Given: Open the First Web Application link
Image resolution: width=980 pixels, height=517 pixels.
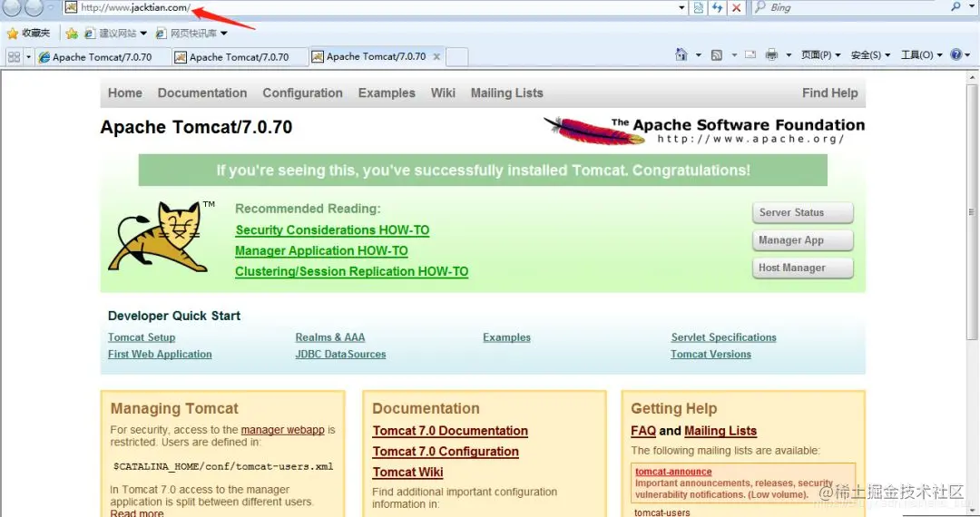Looking at the screenshot, I should point(160,354).
